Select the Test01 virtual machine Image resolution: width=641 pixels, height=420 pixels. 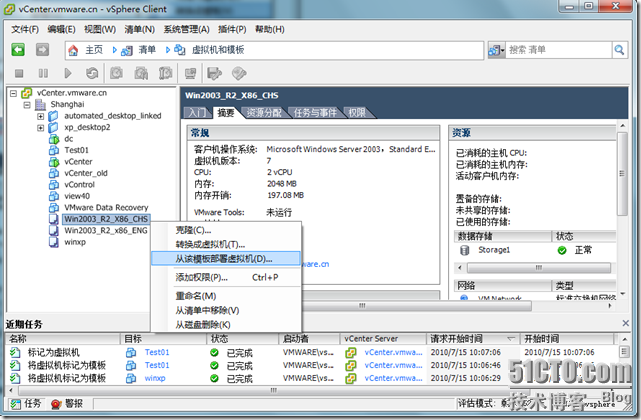[x=76, y=150]
